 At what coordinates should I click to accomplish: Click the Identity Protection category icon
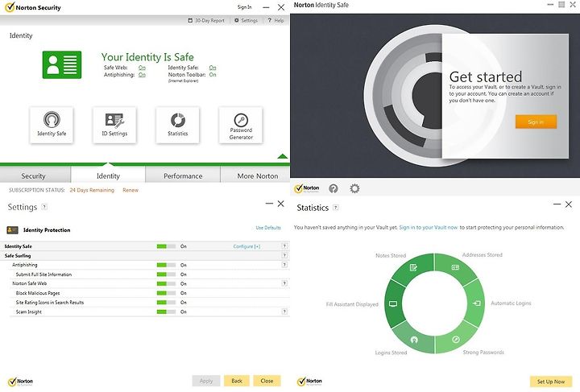12,230
